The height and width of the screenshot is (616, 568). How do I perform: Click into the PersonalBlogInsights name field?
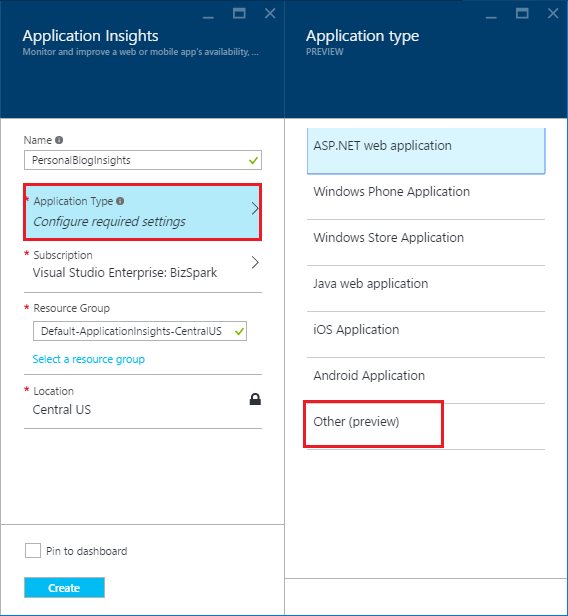coord(143,160)
